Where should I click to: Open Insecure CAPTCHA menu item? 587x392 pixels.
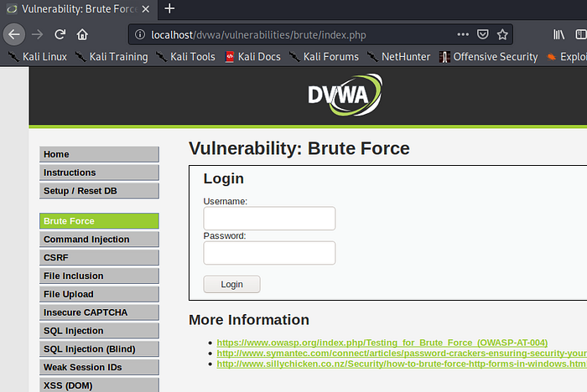pyautogui.click(x=99, y=312)
